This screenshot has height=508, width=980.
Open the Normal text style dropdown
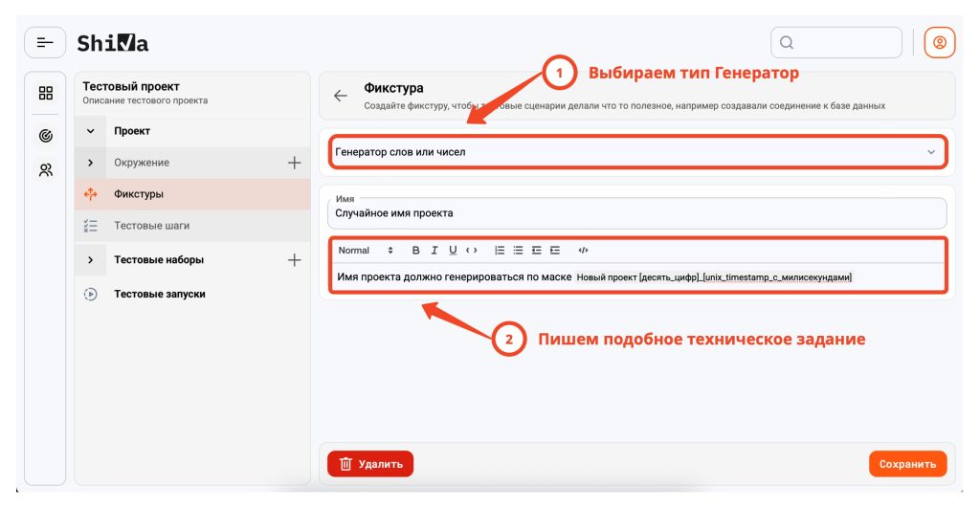pyautogui.click(x=366, y=251)
